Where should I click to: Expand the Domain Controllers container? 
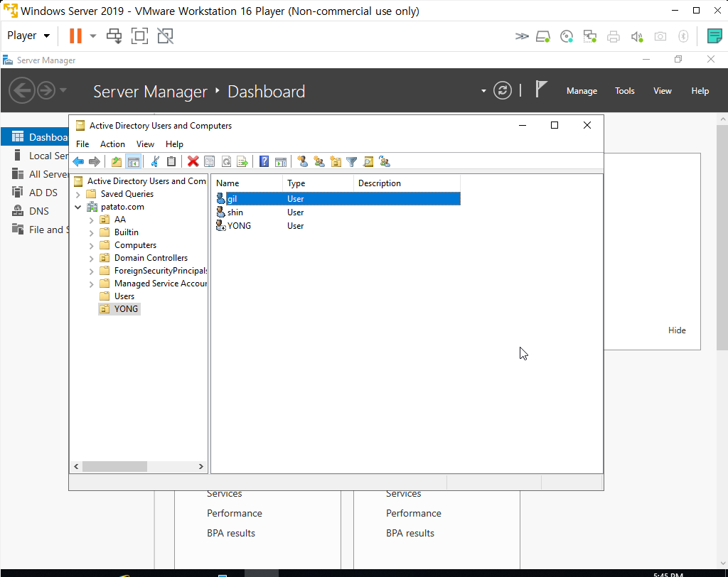90,257
